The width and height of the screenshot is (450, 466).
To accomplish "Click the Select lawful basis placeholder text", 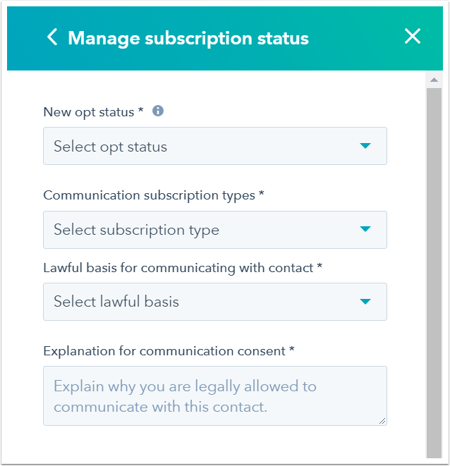I will (116, 302).
